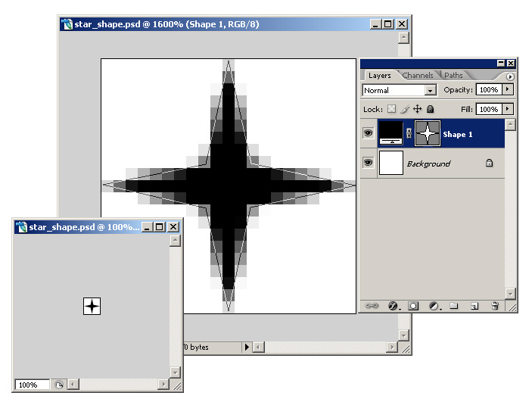Click scroll down arrow in 1600% window
This screenshot has height=405, width=532.
coord(403,335)
